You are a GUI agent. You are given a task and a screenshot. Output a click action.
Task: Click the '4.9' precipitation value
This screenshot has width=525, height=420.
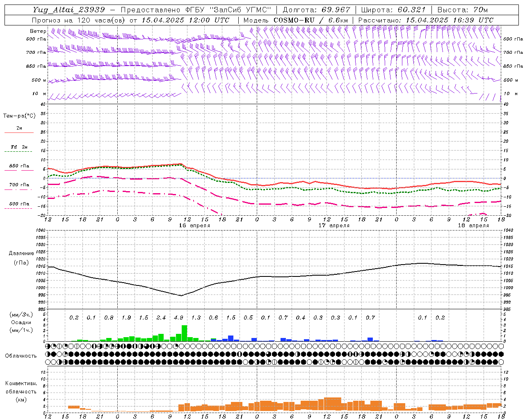click(x=178, y=318)
